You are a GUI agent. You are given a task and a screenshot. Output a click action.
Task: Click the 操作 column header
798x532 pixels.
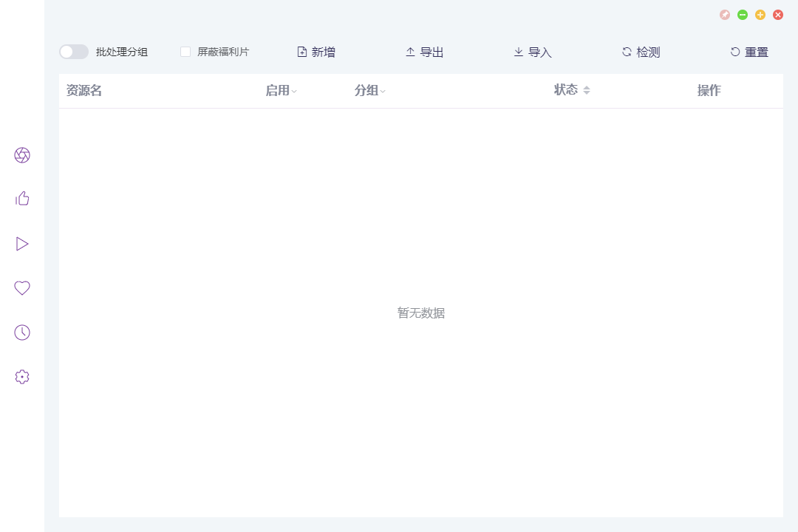[x=709, y=91]
